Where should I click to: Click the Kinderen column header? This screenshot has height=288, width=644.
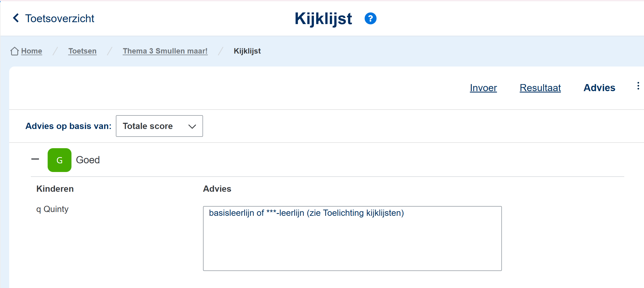(x=55, y=189)
